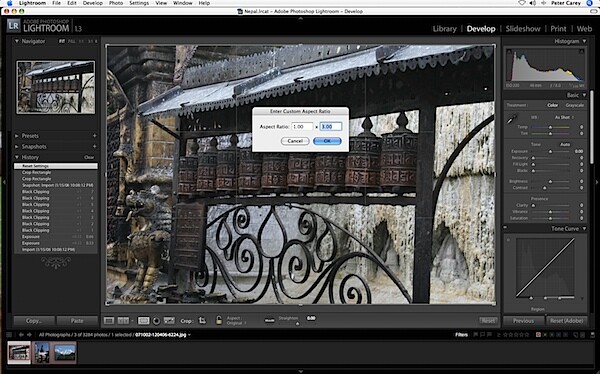The height and width of the screenshot is (374, 600).
Task: Click the first aspect ratio field
Action: click(302, 126)
